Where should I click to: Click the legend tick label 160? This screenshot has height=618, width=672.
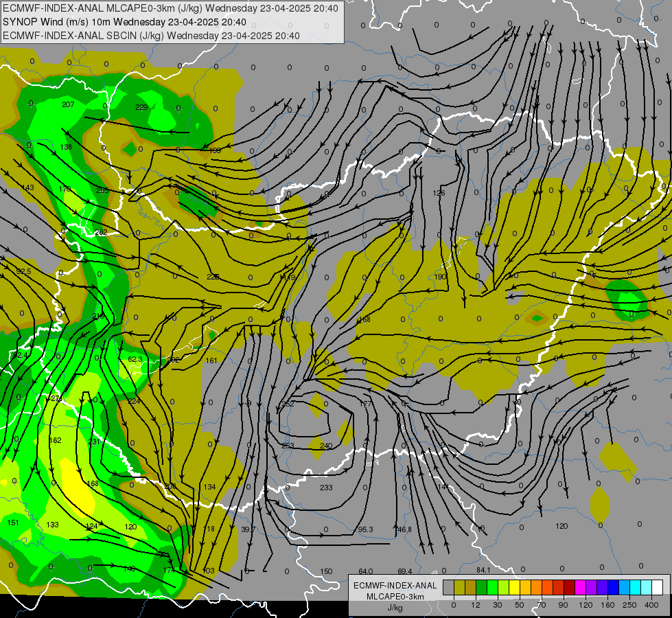(607, 605)
